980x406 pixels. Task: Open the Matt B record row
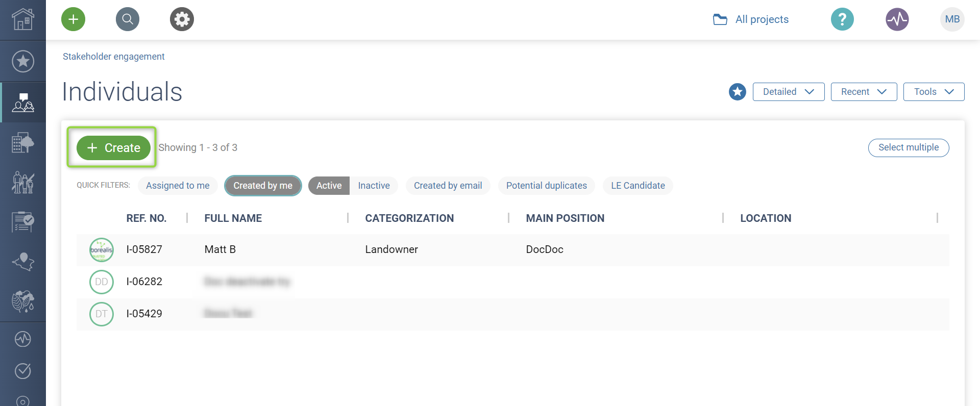220,249
